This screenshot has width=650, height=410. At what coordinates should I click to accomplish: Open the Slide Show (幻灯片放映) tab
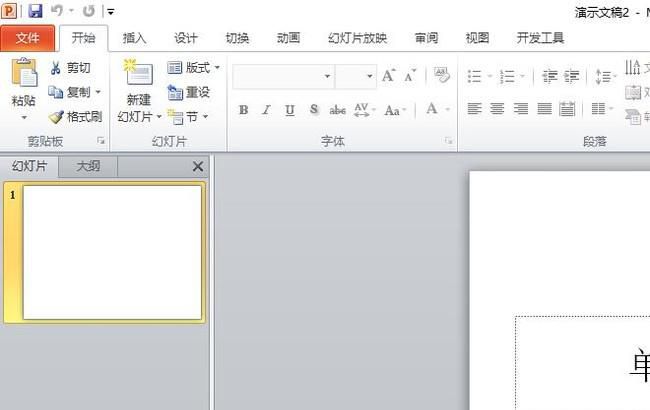click(357, 38)
